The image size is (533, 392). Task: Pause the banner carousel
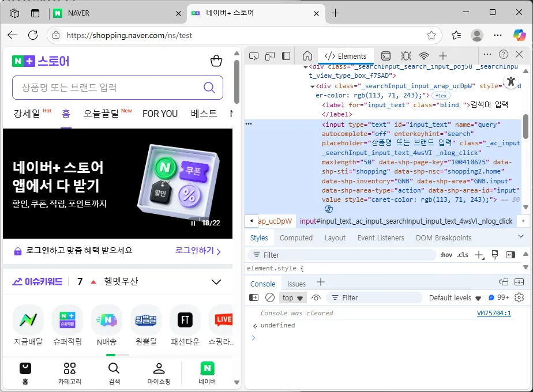193,223
